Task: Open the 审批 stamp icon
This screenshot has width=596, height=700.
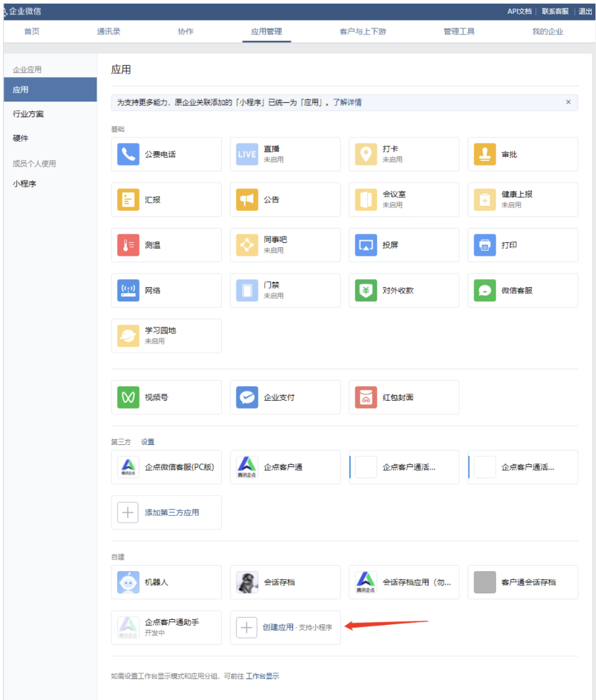Action: pos(485,155)
